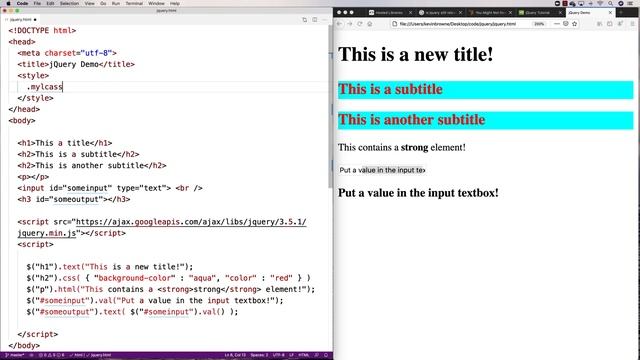640x360 pixels.
Task: Toggle the Firefox sidebar icon
Action: click(x=609, y=24)
